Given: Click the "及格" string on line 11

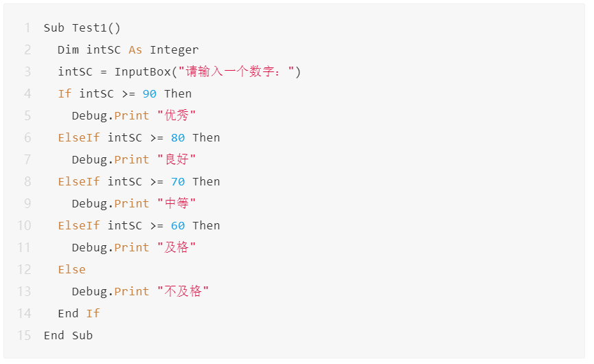Looking at the screenshot, I should [176, 247].
